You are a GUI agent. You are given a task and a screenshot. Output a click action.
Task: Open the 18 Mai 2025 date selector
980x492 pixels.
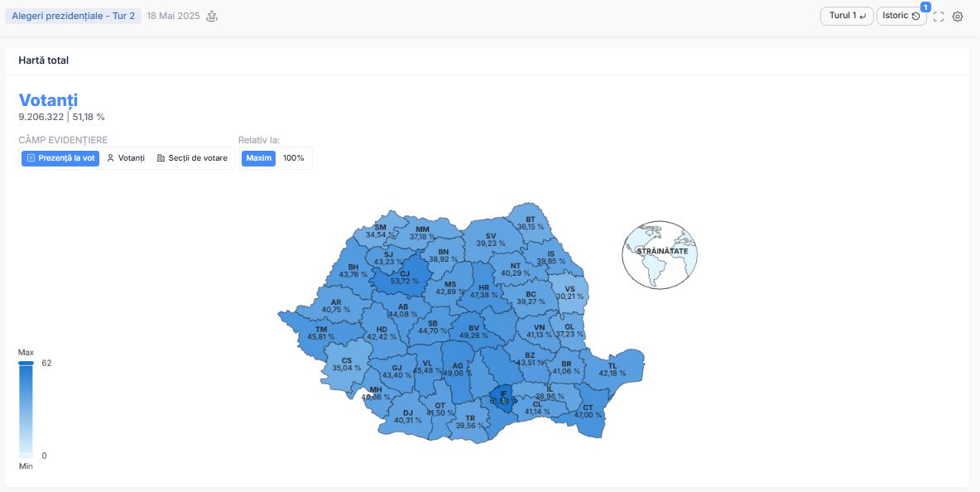click(x=173, y=17)
